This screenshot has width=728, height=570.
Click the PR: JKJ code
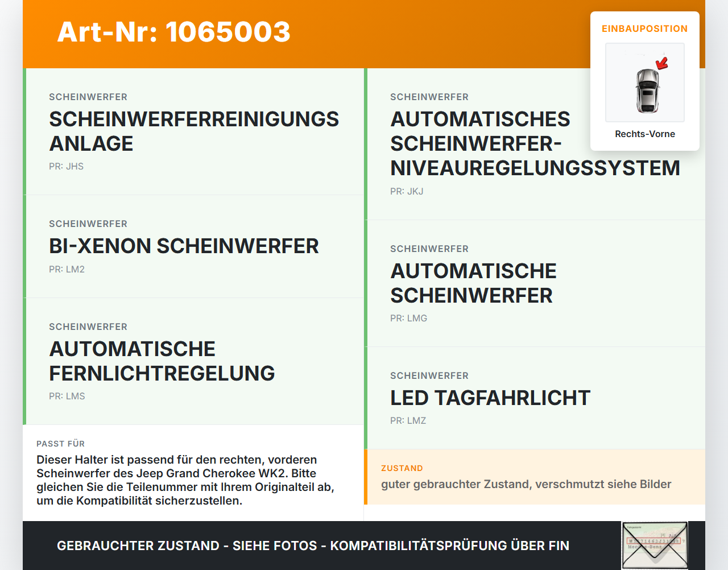click(x=407, y=191)
